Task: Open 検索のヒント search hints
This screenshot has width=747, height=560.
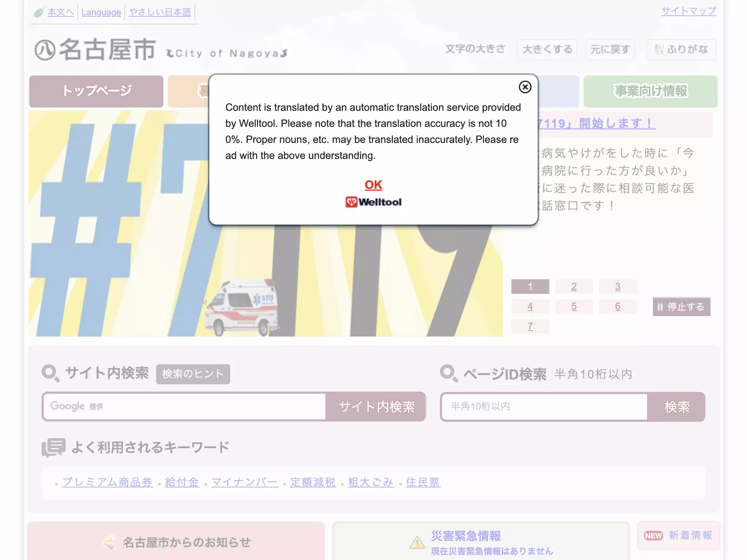Action: [x=193, y=374]
